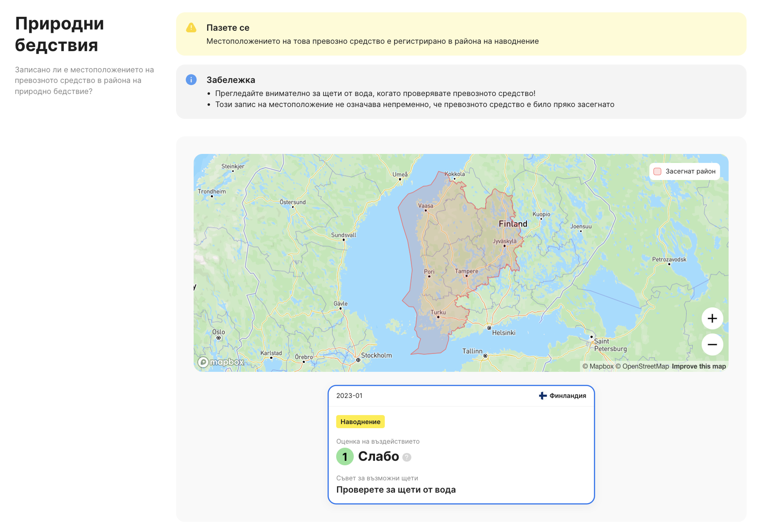This screenshot has height=532, width=762.
Task: Select the 2023-01 flood event card
Action: pyautogui.click(x=461, y=444)
